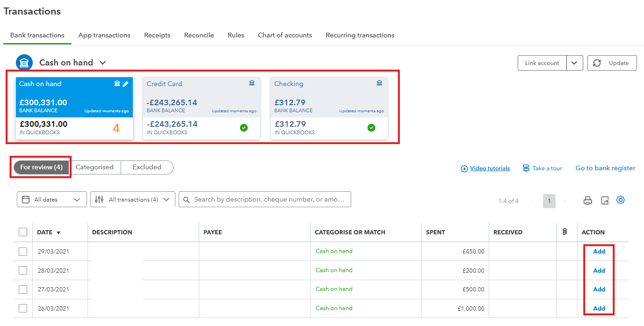
Task: Open the Recurring transactions tab
Action: coord(360,36)
